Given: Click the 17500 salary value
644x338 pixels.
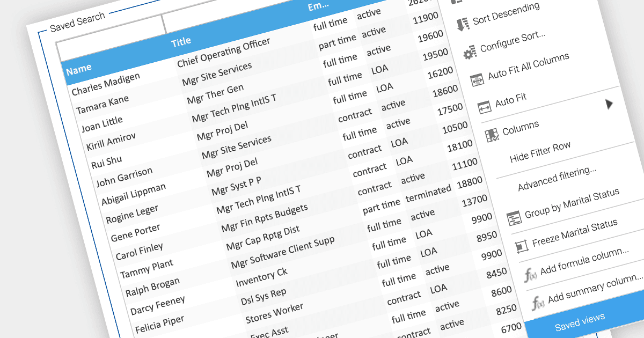Looking at the screenshot, I should pos(450,109).
